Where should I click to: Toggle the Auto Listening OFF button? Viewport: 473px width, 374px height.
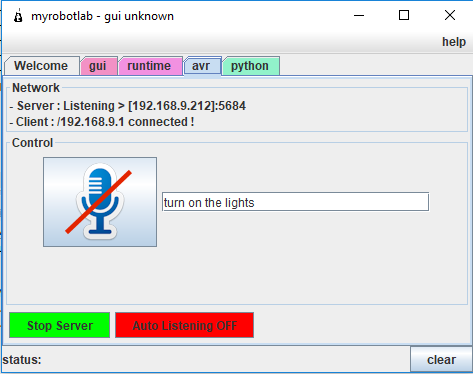point(185,325)
